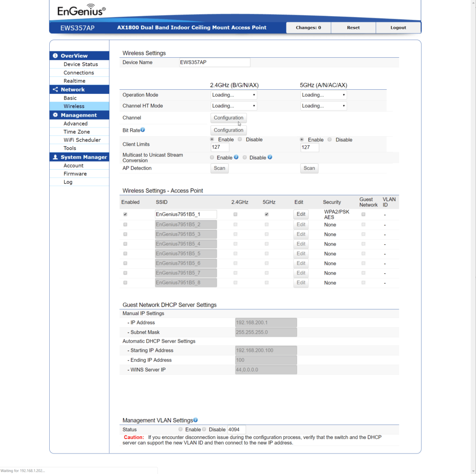Select Disable for 2.4GHz Client Limits
Screen dimensions: 476x474
tap(240, 140)
